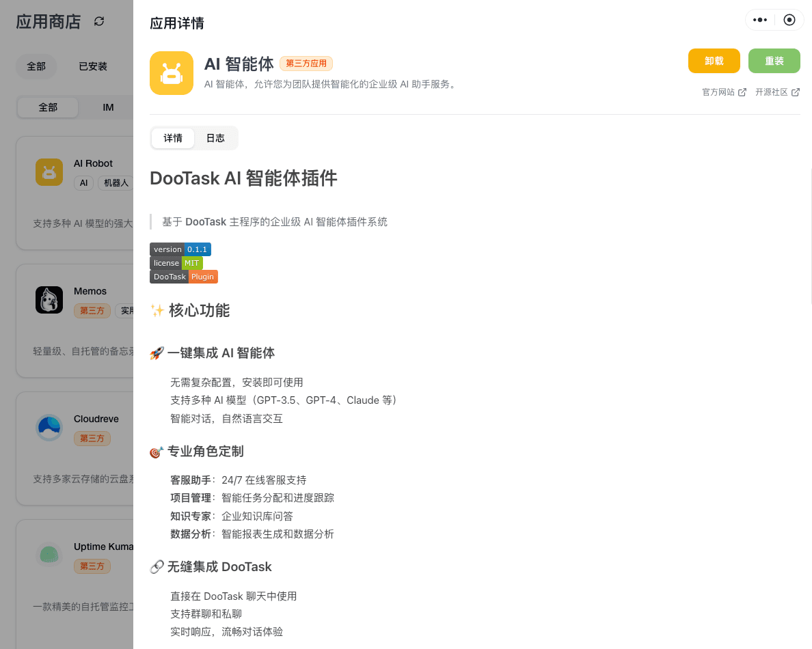Click the 知识专家 feature line
Image resolution: width=812 pixels, height=649 pixels.
coord(232,516)
